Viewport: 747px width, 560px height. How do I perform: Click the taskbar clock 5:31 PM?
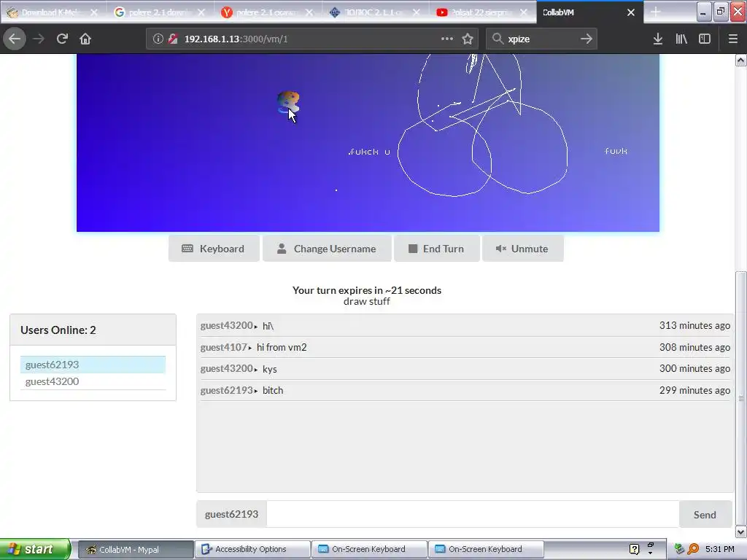[x=720, y=549]
